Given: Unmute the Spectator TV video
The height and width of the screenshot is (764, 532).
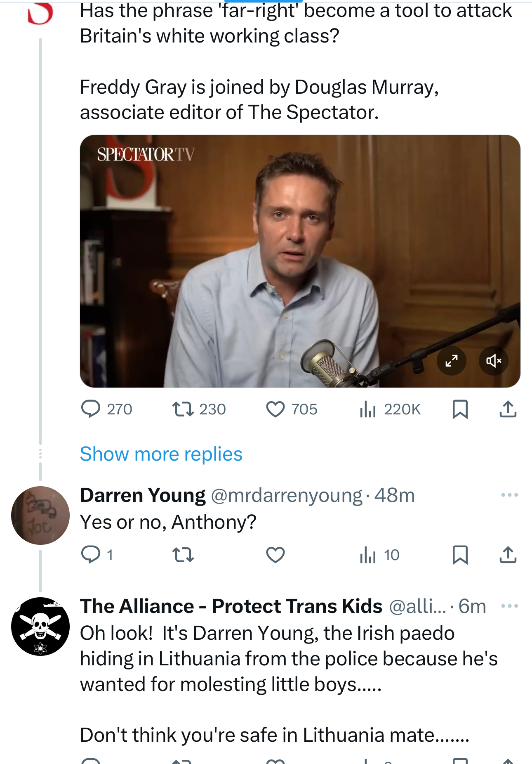Looking at the screenshot, I should (x=494, y=361).
